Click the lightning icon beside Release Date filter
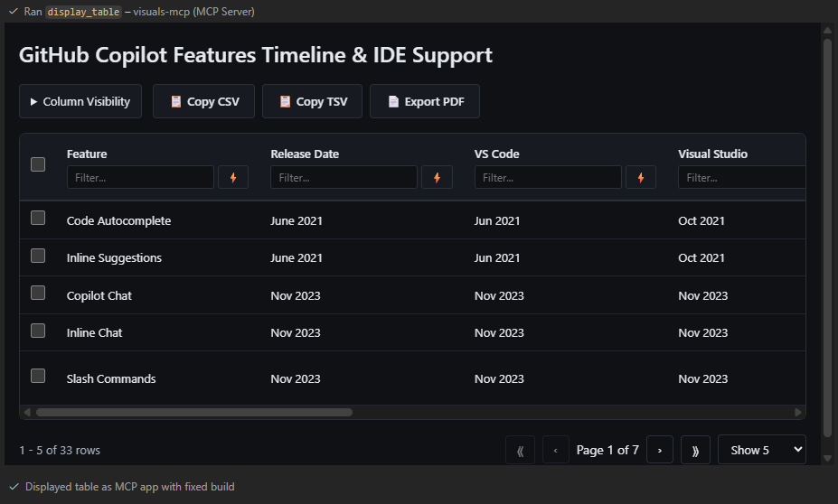This screenshot has width=838, height=504. [437, 178]
